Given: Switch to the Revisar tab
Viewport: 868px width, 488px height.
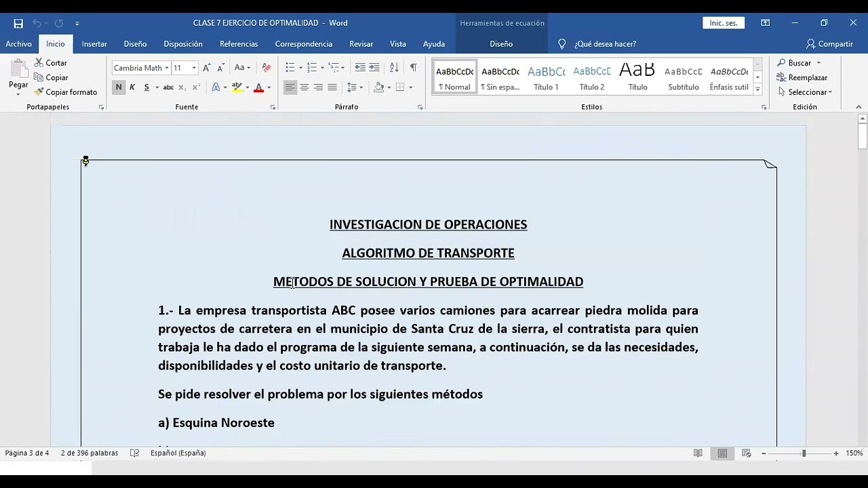Looking at the screenshot, I should [x=361, y=43].
